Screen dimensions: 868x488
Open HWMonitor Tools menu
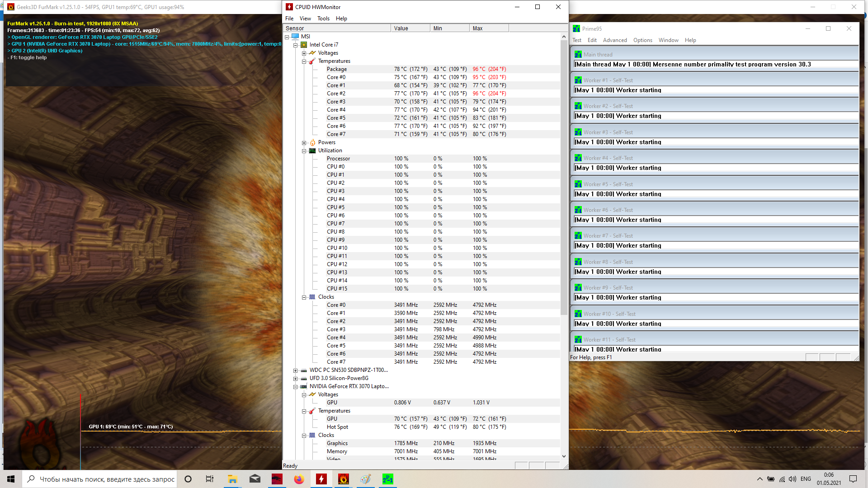pos(323,19)
